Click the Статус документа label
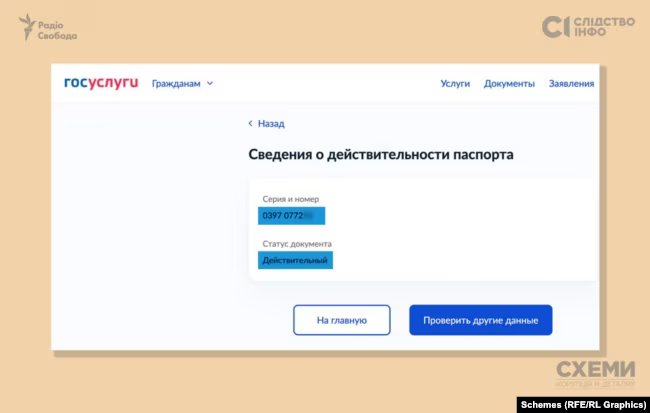The image size is (650, 413). pos(297,244)
